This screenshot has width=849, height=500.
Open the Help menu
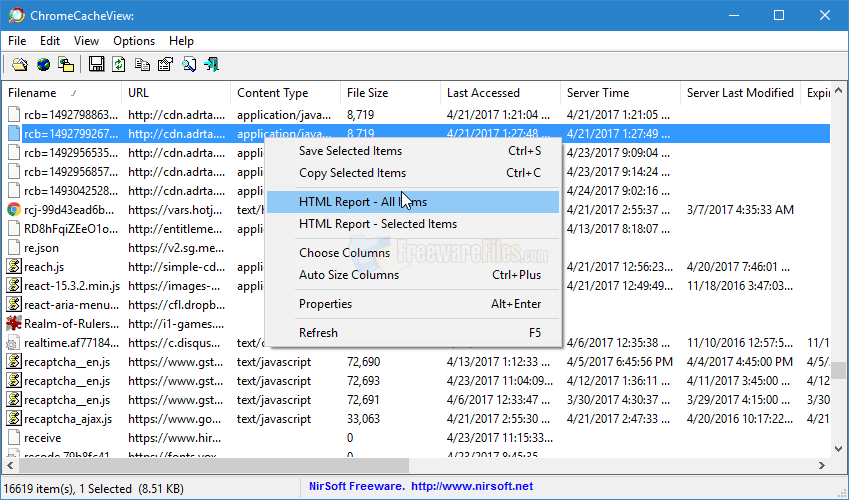[x=181, y=41]
